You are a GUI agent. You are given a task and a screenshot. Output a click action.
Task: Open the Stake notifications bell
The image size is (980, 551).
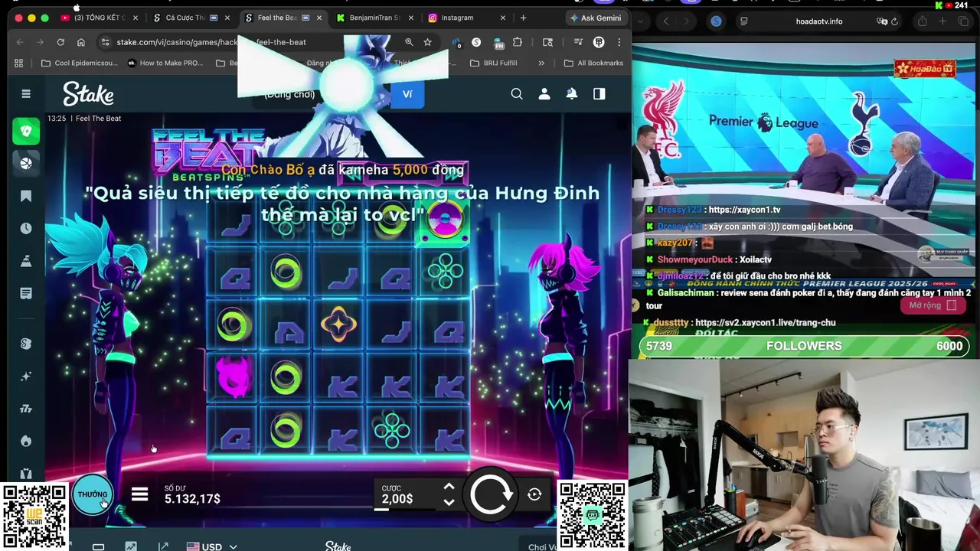572,93
